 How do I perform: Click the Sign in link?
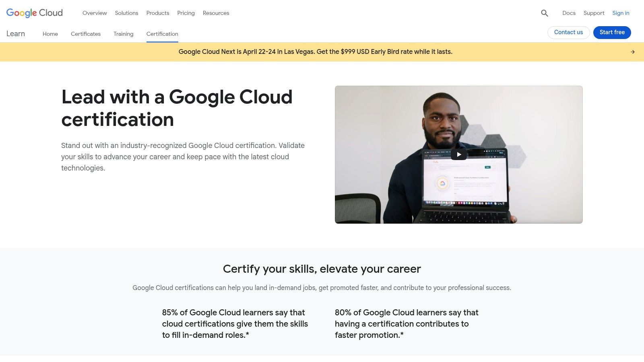point(621,13)
